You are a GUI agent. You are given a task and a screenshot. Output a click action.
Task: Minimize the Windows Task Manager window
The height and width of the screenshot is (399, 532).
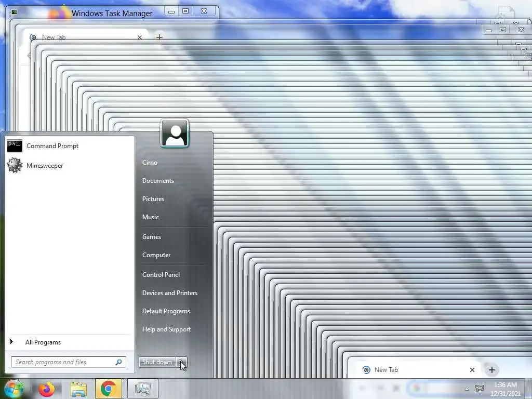[171, 11]
